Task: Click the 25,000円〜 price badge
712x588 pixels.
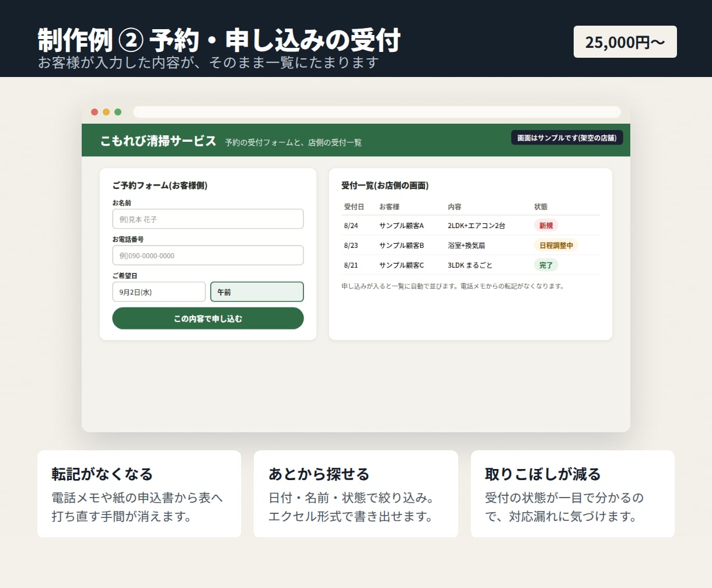Action: pos(625,42)
